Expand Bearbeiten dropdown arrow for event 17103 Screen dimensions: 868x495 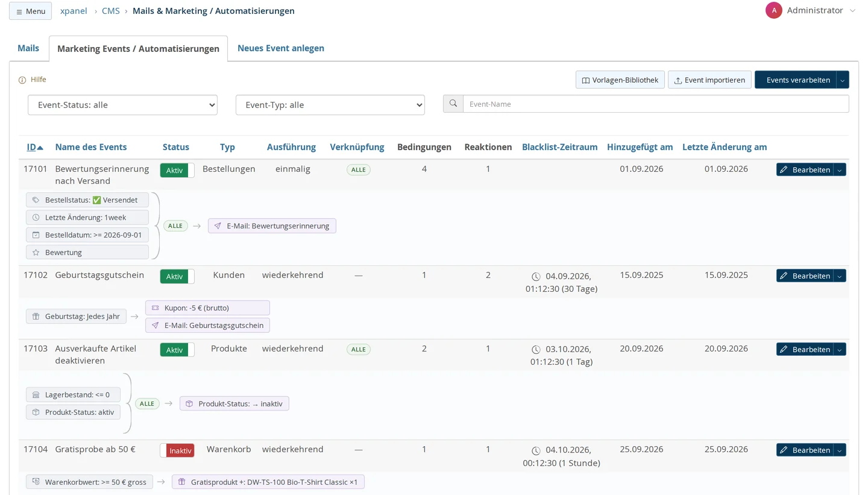(x=840, y=349)
